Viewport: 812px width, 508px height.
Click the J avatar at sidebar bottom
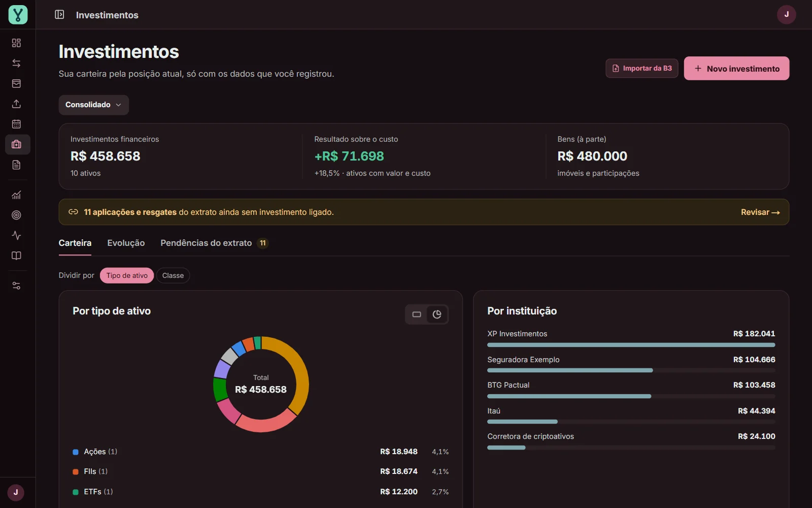pyautogui.click(x=16, y=492)
